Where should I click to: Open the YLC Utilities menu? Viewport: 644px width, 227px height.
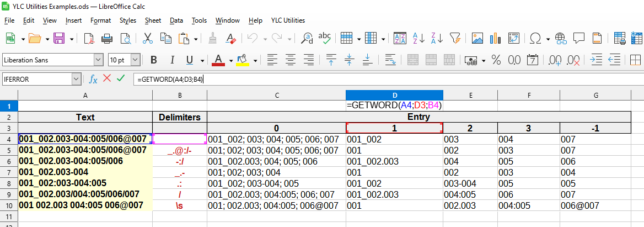[288, 20]
